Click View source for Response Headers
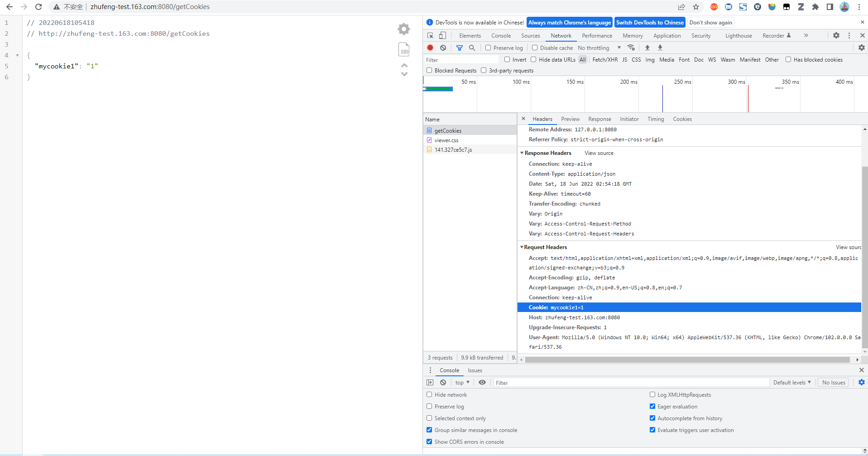The height and width of the screenshot is (456, 868). 599,153
